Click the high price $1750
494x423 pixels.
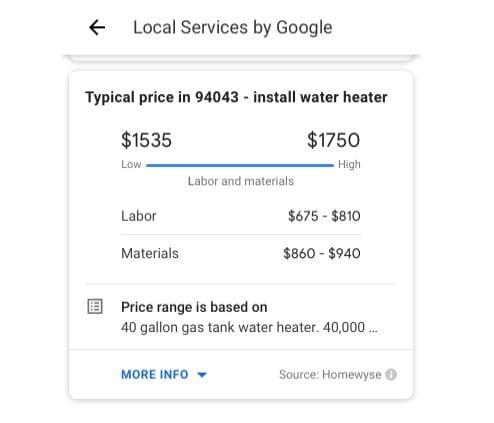click(333, 140)
